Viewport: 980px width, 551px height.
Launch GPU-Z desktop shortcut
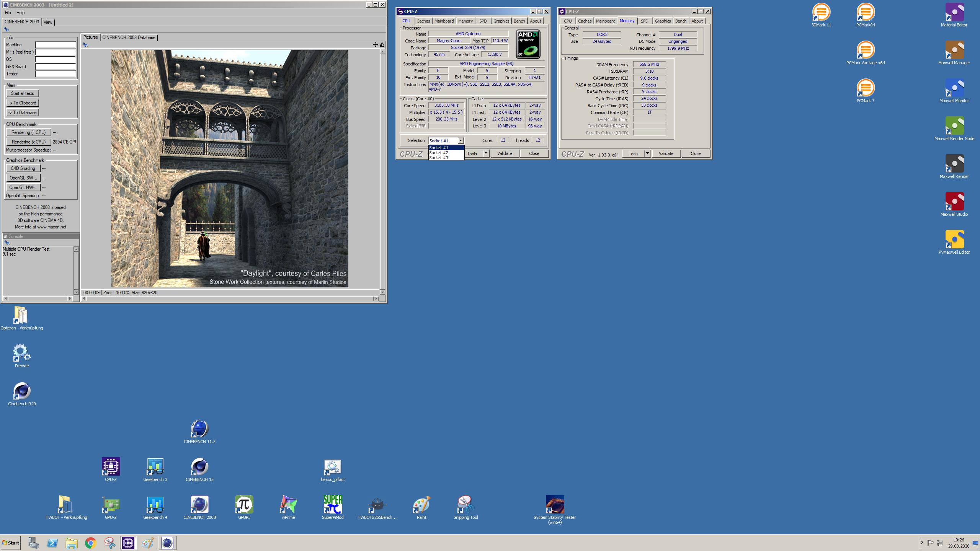coord(111,508)
